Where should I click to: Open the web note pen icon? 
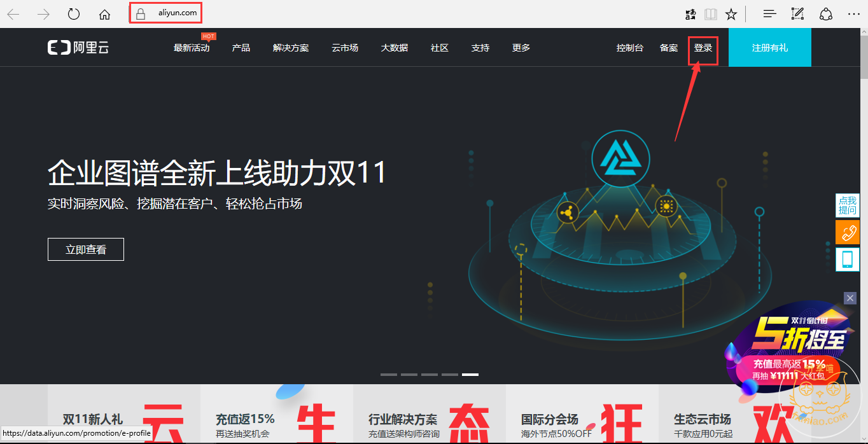[x=797, y=13]
